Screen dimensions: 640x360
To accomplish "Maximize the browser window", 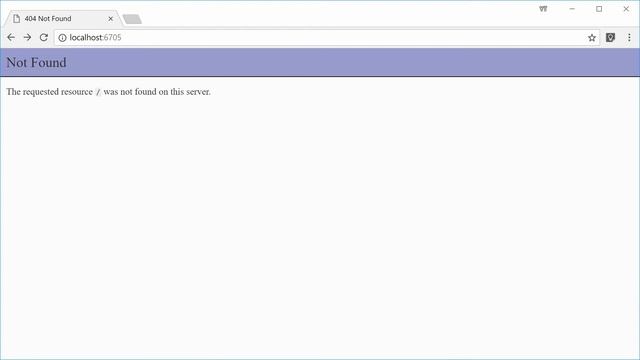I will pos(599,9).
